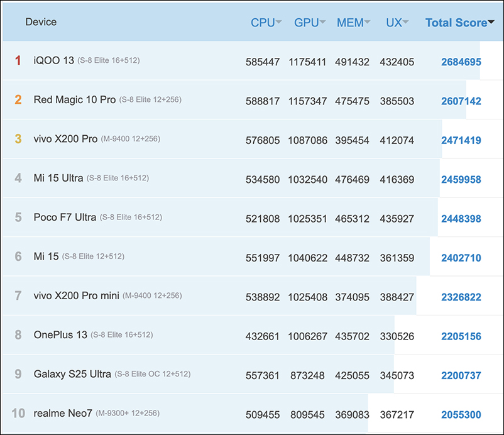Open Poco F7 Ultra score 2448398
The height and width of the screenshot is (435, 504).
[x=461, y=219]
